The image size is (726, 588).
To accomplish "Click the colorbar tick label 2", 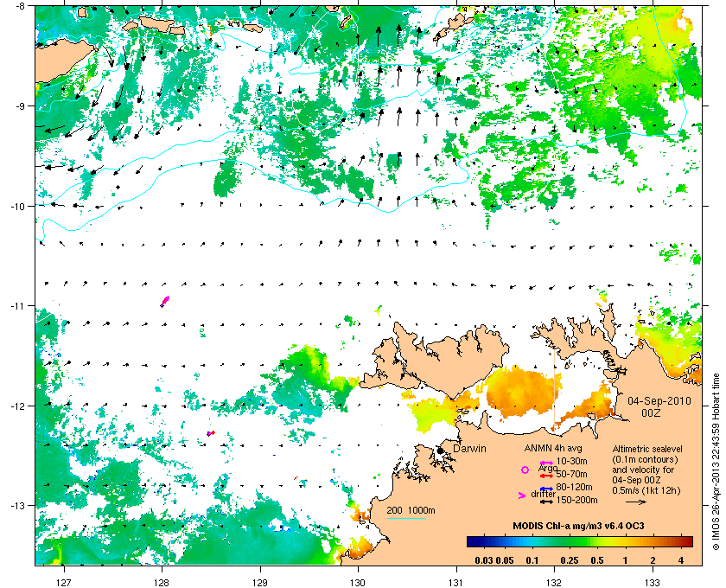I will click(653, 560).
